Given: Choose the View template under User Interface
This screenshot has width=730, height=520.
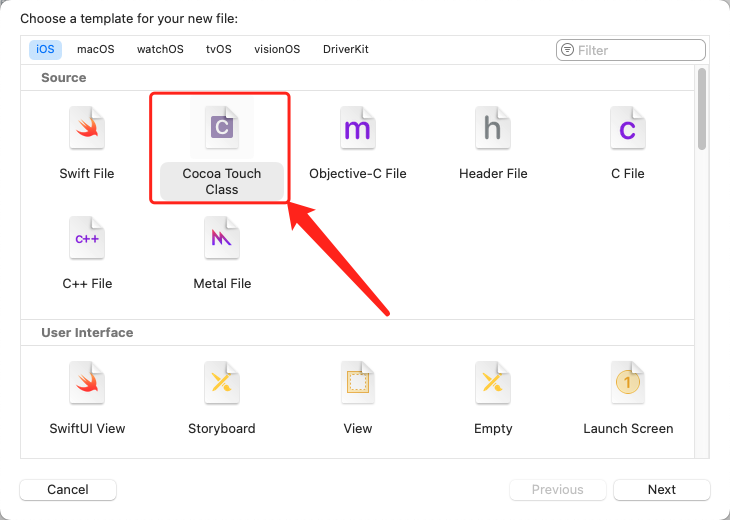Looking at the screenshot, I should 357,383.
